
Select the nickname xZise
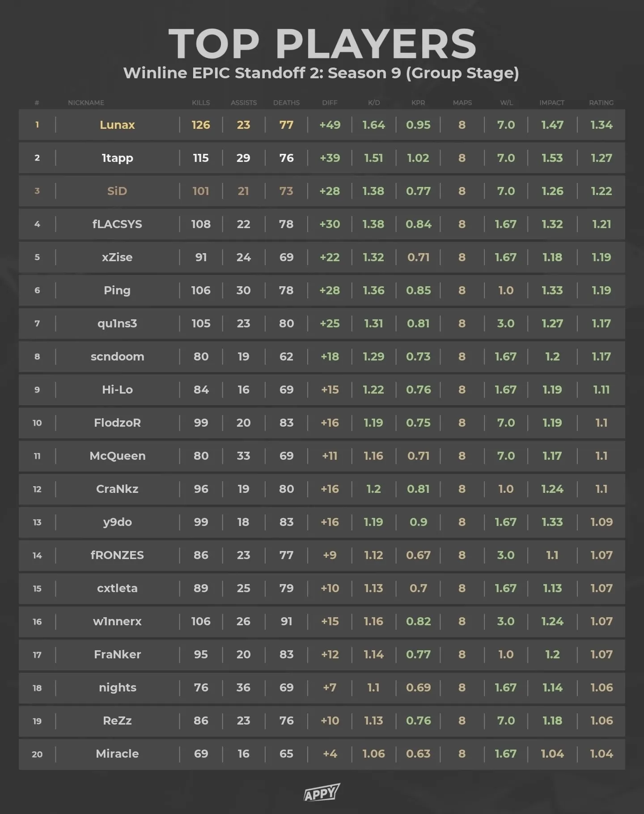tap(117, 257)
